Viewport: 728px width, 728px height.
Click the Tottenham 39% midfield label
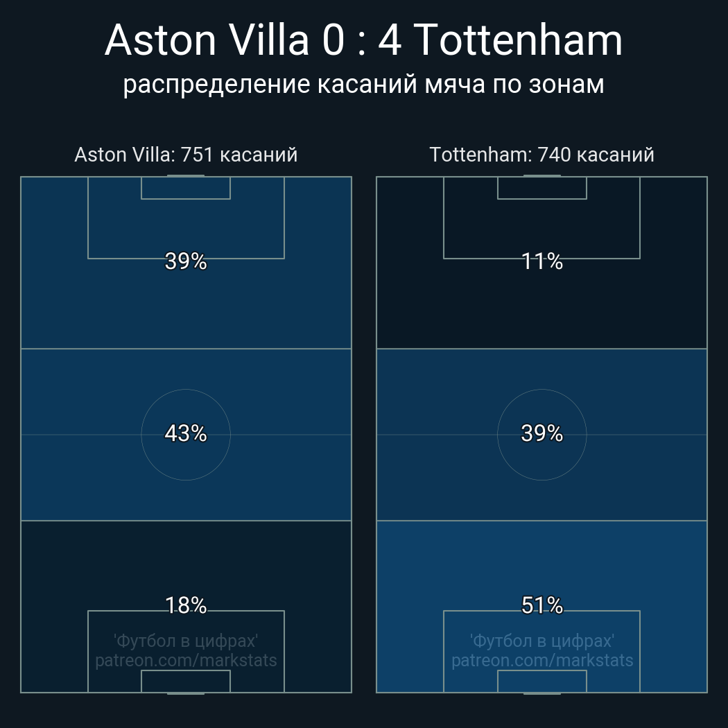pos(541,433)
